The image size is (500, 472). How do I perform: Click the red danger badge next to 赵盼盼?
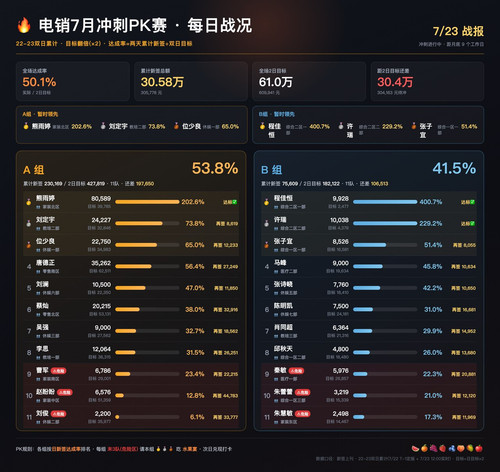[x=65, y=392]
